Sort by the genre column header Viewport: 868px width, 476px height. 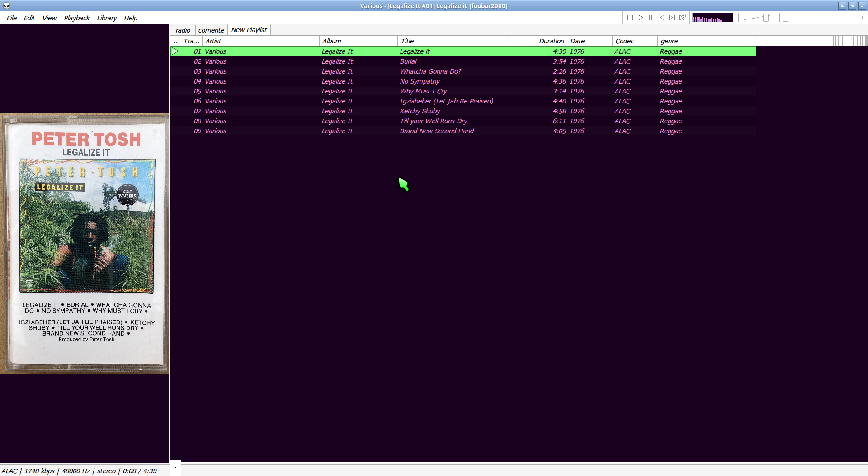tap(707, 41)
